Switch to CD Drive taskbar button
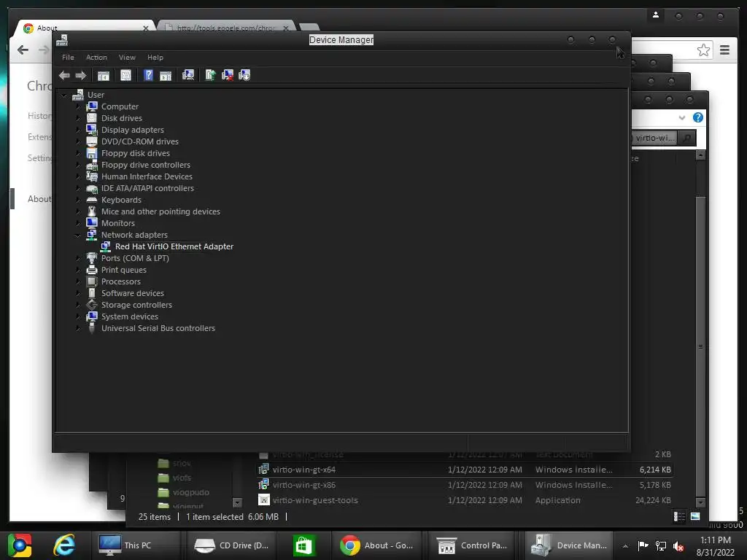This screenshot has height=560, width=747. point(233,545)
